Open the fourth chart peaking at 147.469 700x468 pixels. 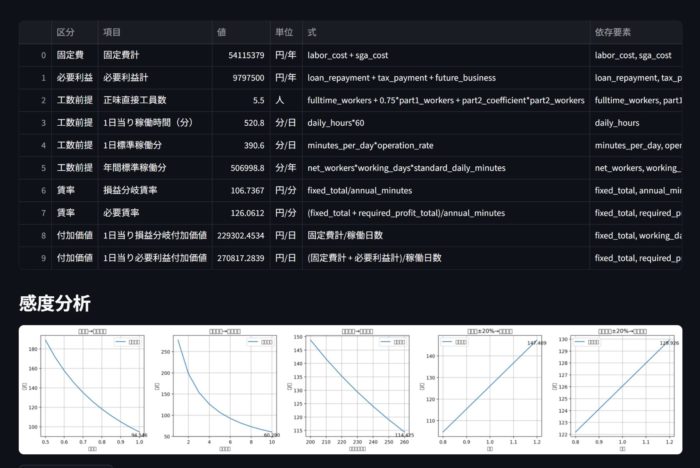482,389
